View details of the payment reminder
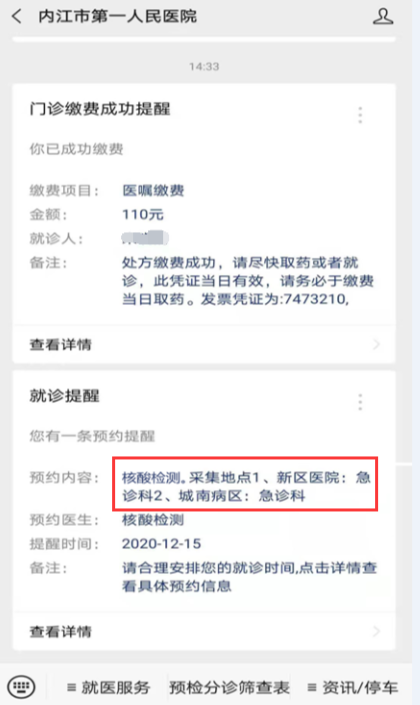The image size is (420, 705). pyautogui.click(x=204, y=345)
